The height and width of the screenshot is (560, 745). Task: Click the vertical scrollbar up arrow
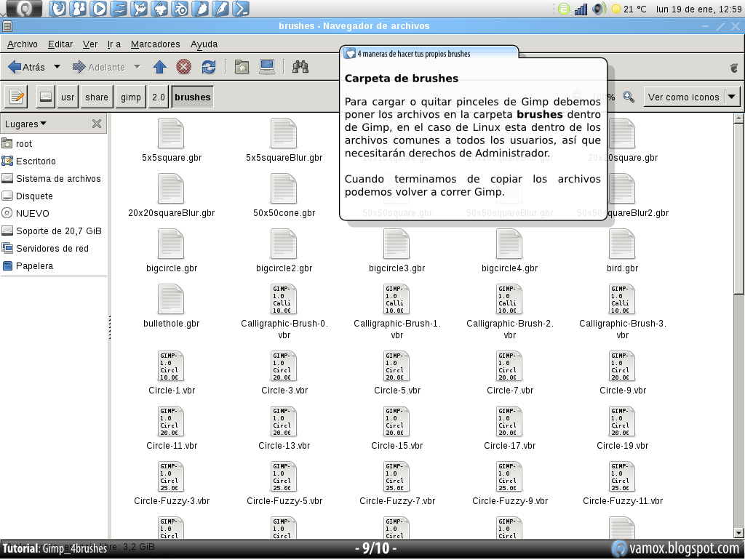(x=739, y=118)
